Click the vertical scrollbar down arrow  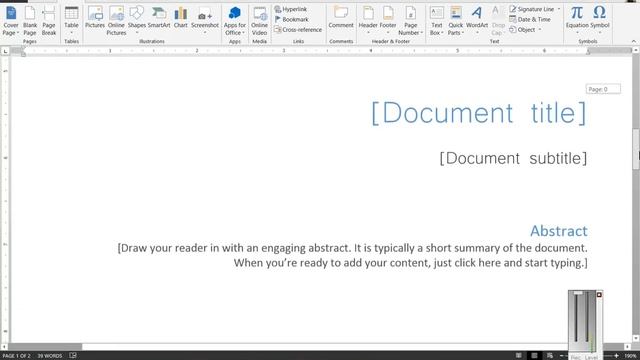coord(636,338)
